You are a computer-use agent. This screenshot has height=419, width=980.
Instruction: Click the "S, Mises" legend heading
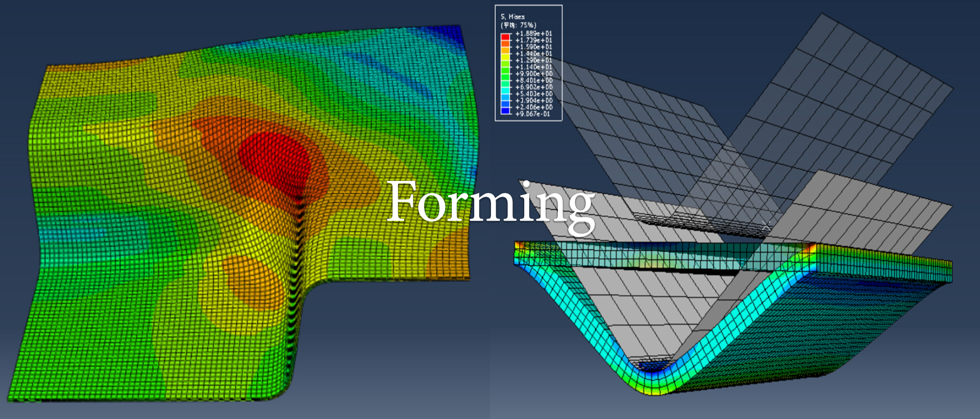click(x=513, y=17)
